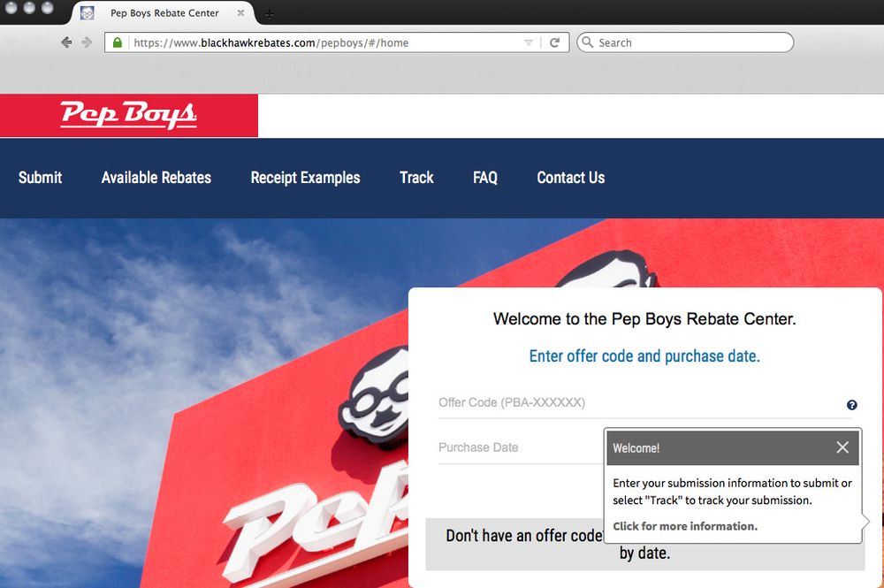Click the browser Search box
The image size is (884, 588).
click(691, 42)
